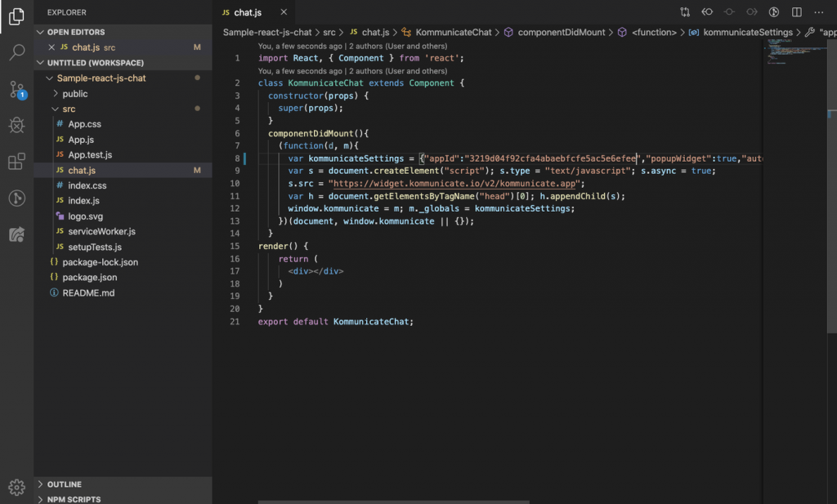Close chat.js in Open Editors list
Screen dimensions: 837x504
click(x=51, y=47)
